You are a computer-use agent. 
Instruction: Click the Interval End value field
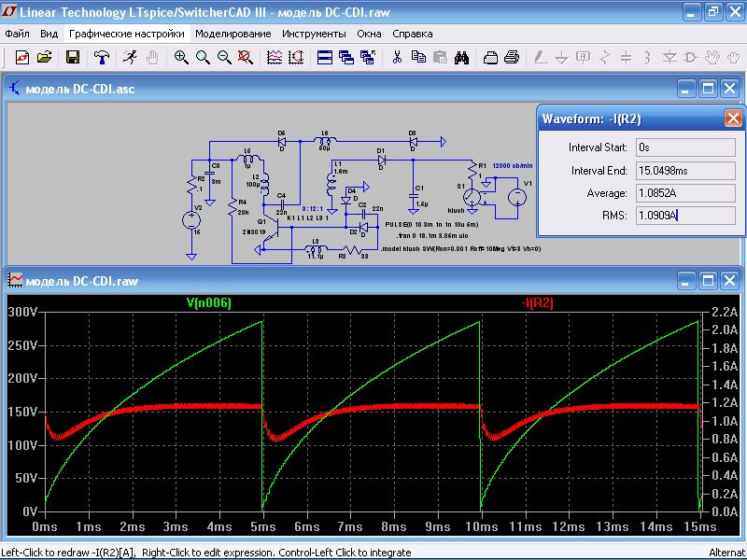tap(684, 171)
